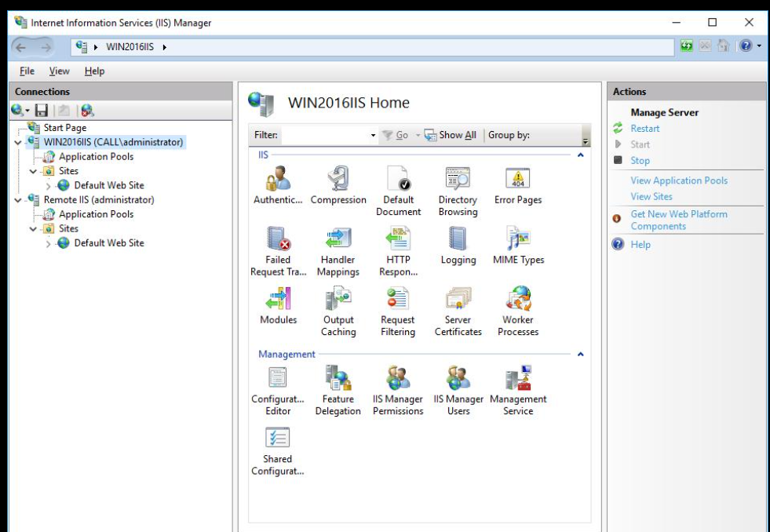Open Server Certificates feature
Image resolution: width=770 pixels, height=532 pixels.
pos(458,311)
